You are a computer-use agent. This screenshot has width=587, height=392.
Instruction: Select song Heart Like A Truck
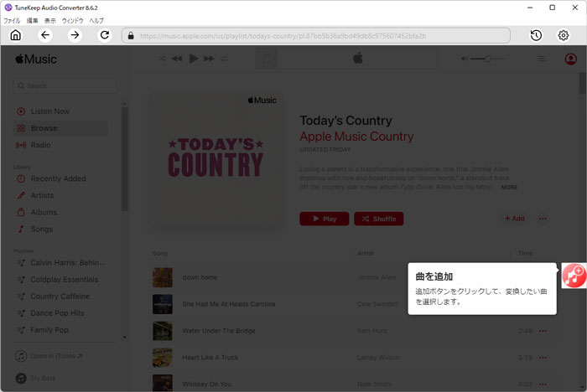[210, 358]
